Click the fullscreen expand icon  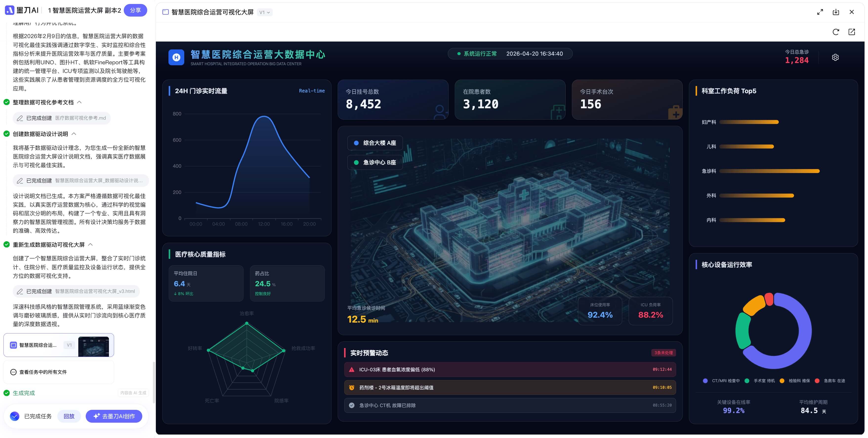coord(820,12)
